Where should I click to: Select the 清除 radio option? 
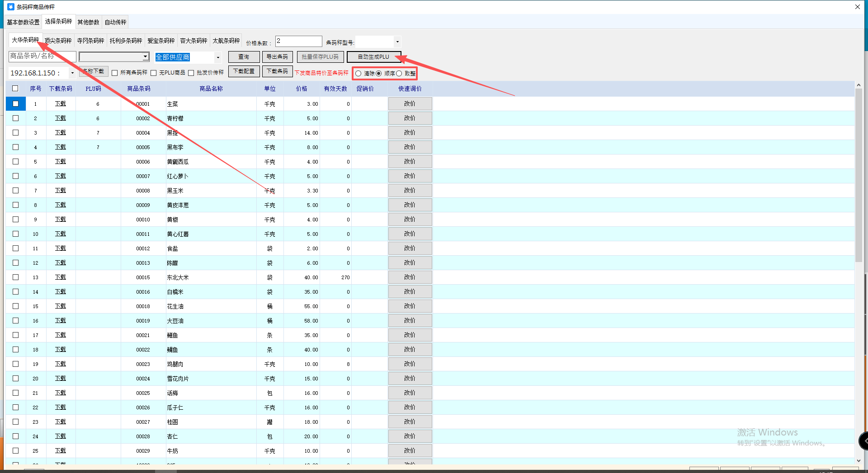coord(359,74)
